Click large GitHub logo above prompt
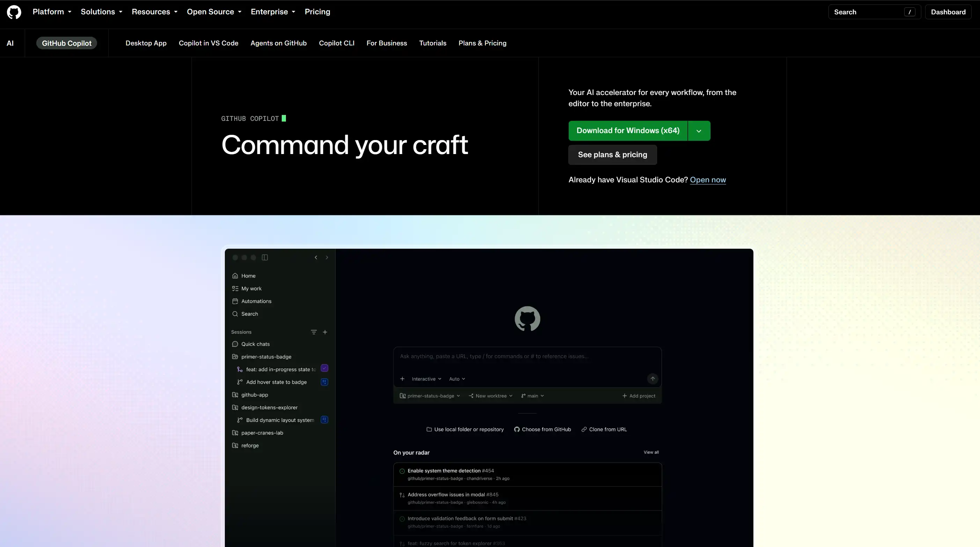980x547 pixels. click(527, 319)
